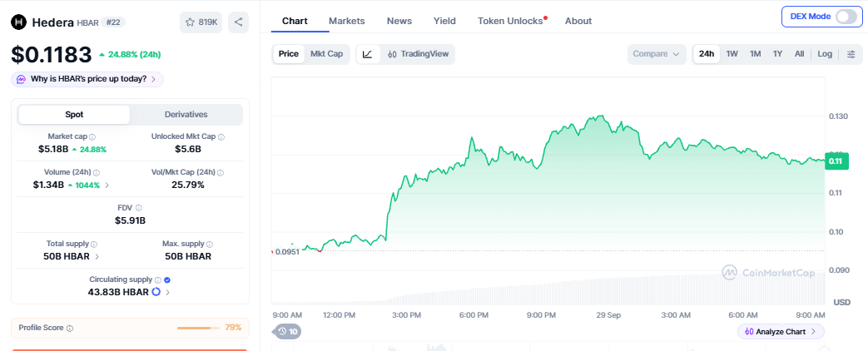Open the Compare dropdown
This screenshot has width=868, height=351.
coord(657,54)
